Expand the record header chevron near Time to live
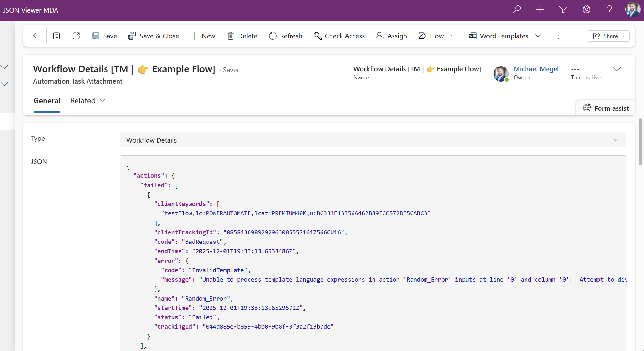Screen dimensions: 644x351 (x=618, y=69)
